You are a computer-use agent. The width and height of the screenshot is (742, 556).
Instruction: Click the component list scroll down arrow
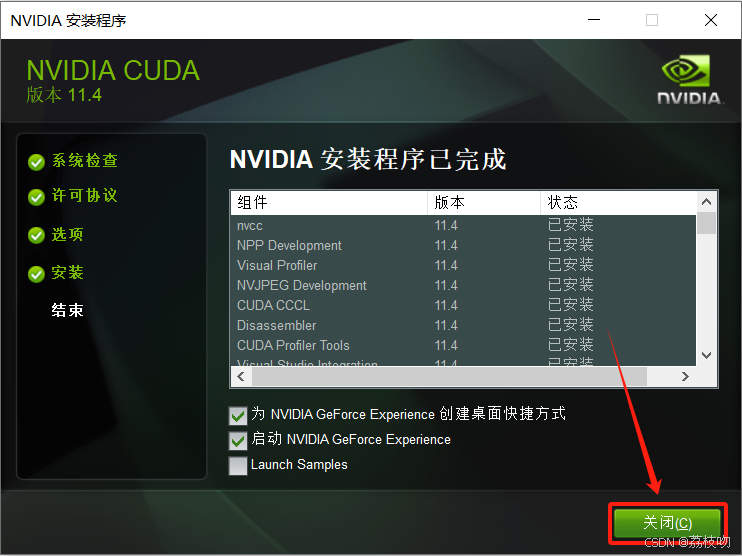[x=707, y=355]
